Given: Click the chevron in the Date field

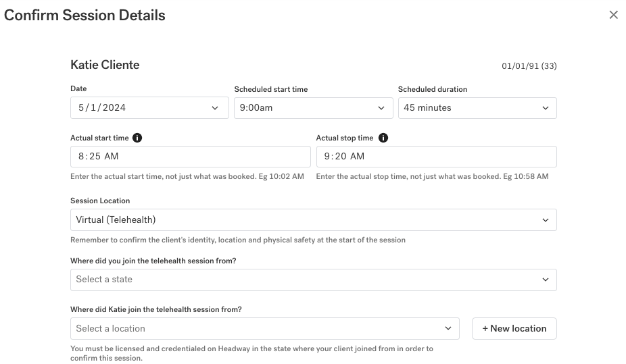Looking at the screenshot, I should [215, 108].
